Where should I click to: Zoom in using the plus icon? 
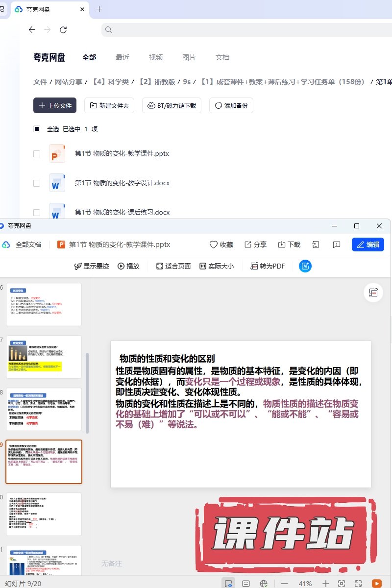point(326,583)
